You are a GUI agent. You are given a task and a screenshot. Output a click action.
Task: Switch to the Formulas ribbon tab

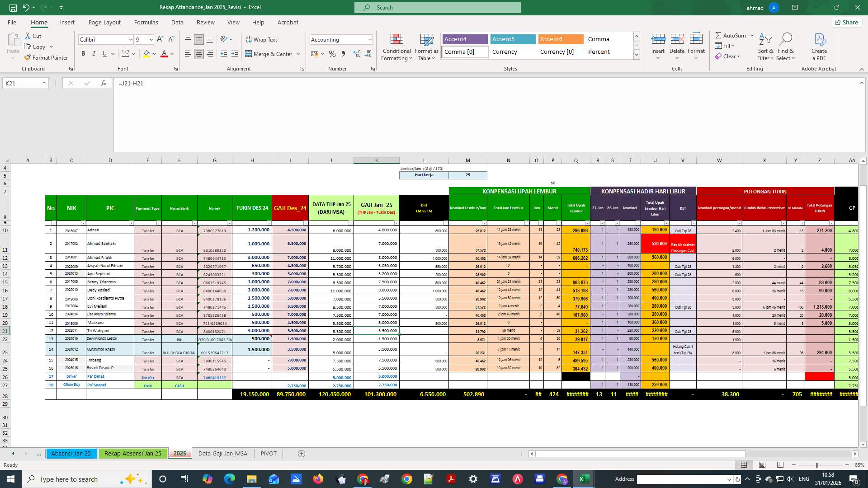tap(146, 22)
